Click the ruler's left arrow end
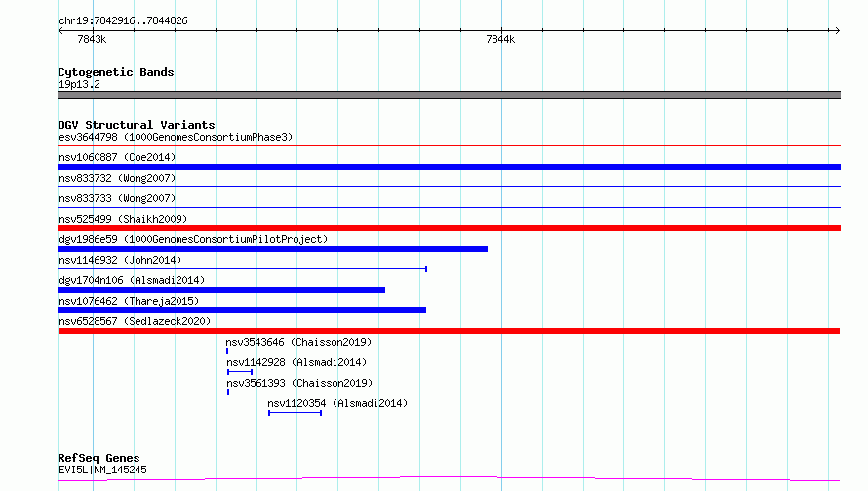This screenshot has height=491, width=868. click(60, 30)
